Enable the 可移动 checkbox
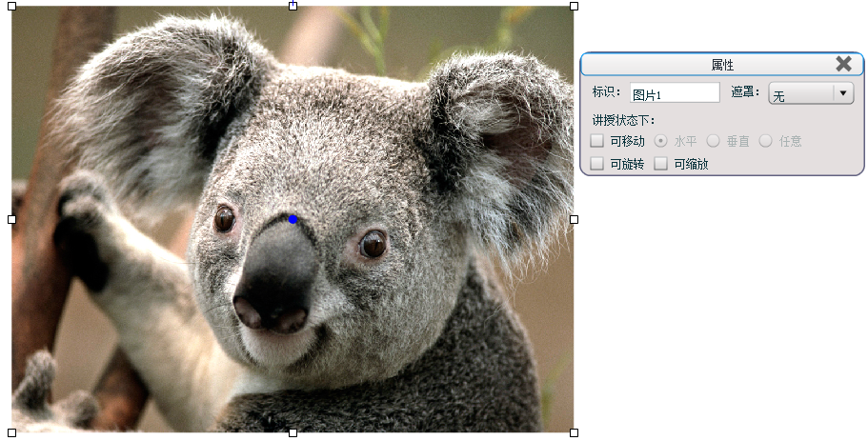 (x=597, y=141)
